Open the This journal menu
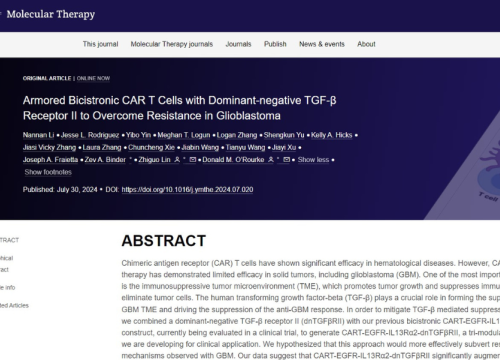This screenshot has height=360, width=500. coord(100,44)
